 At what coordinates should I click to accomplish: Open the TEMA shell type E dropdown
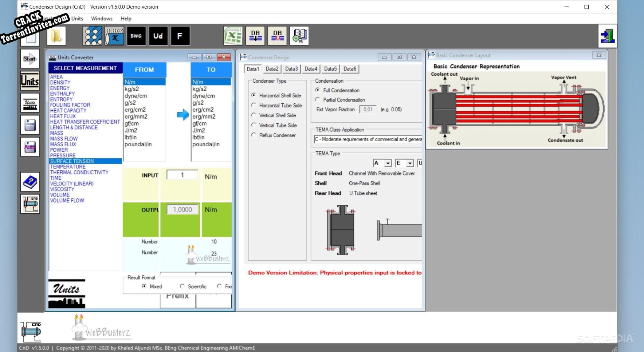click(410, 163)
